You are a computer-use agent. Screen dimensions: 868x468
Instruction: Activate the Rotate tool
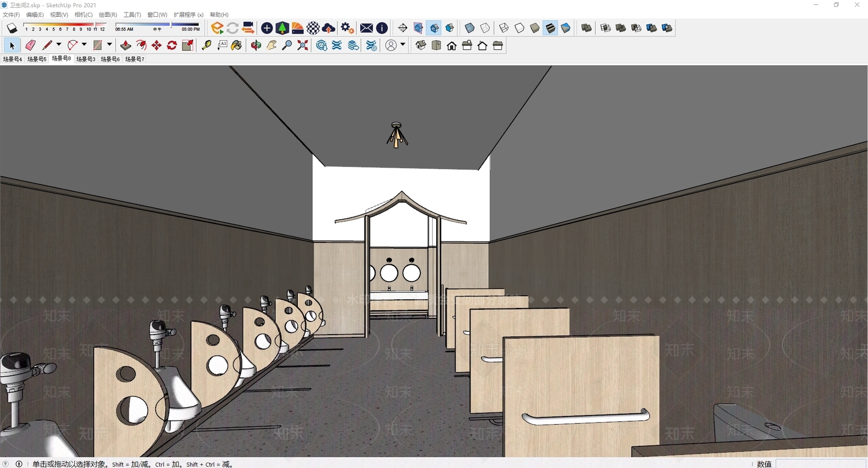(172, 46)
